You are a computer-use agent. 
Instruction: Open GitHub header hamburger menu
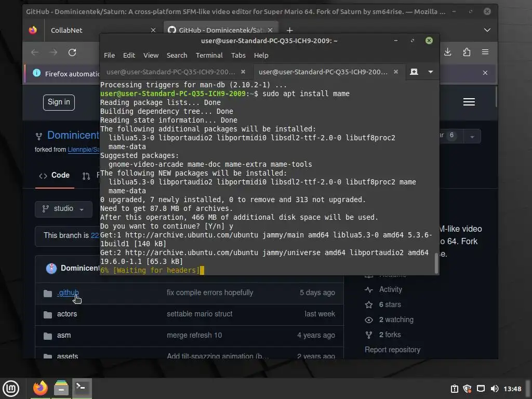[469, 102]
